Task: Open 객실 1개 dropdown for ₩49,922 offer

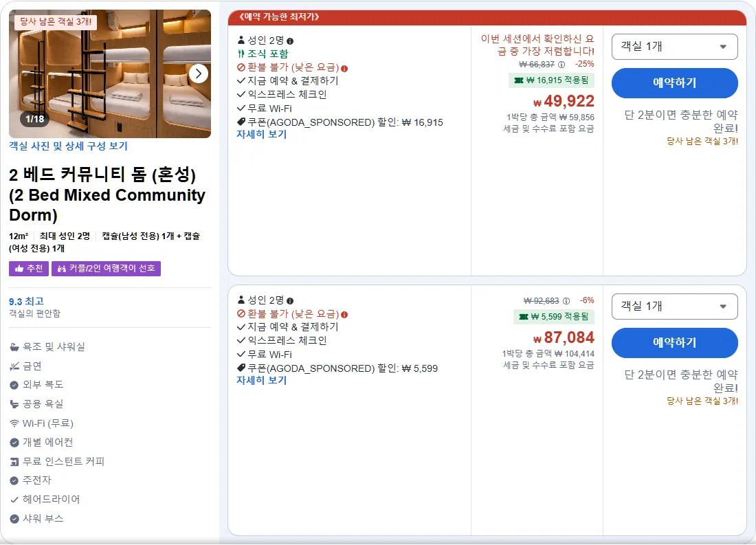Action: (674, 47)
